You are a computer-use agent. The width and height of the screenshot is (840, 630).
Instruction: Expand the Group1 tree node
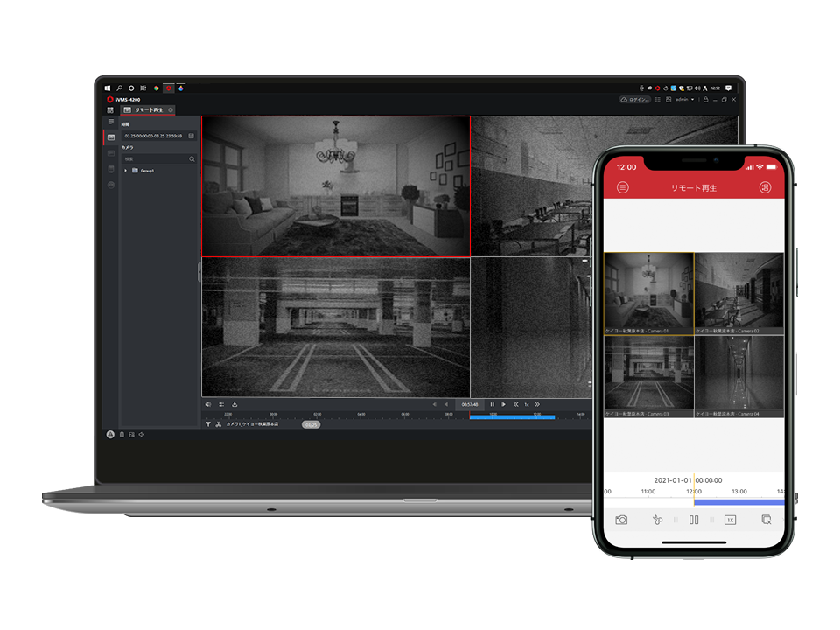[x=126, y=171]
